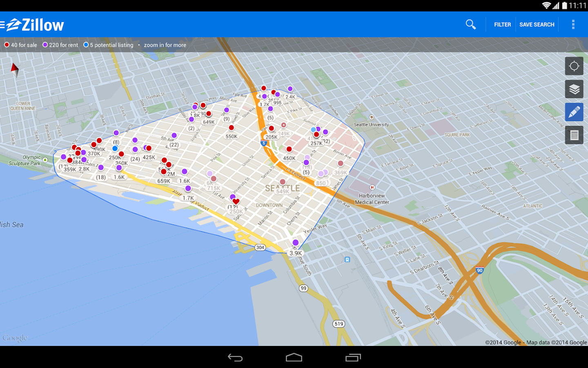
Task: Select the red heart favorite marker
Action: (236, 201)
